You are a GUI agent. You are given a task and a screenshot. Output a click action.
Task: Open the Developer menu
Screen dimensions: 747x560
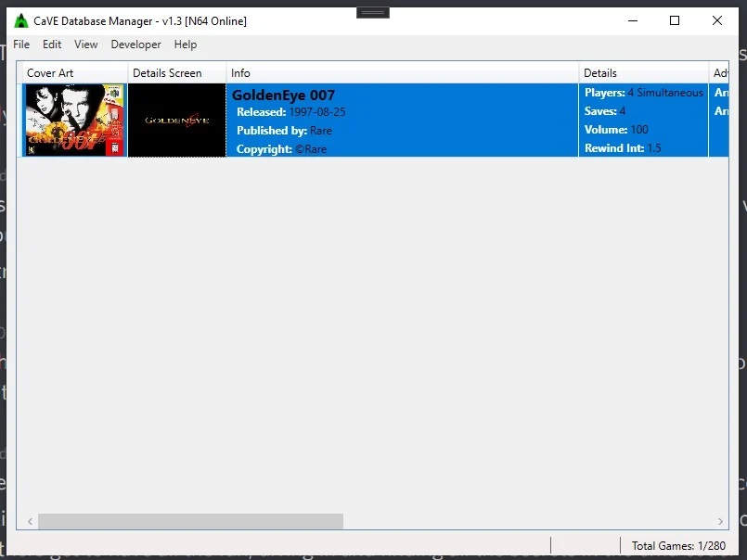(x=135, y=45)
